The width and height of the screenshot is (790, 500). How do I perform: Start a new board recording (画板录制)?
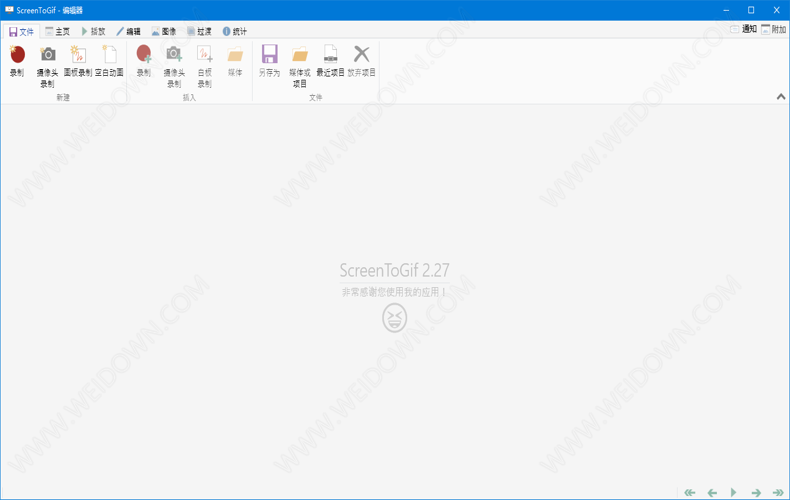tap(78, 61)
